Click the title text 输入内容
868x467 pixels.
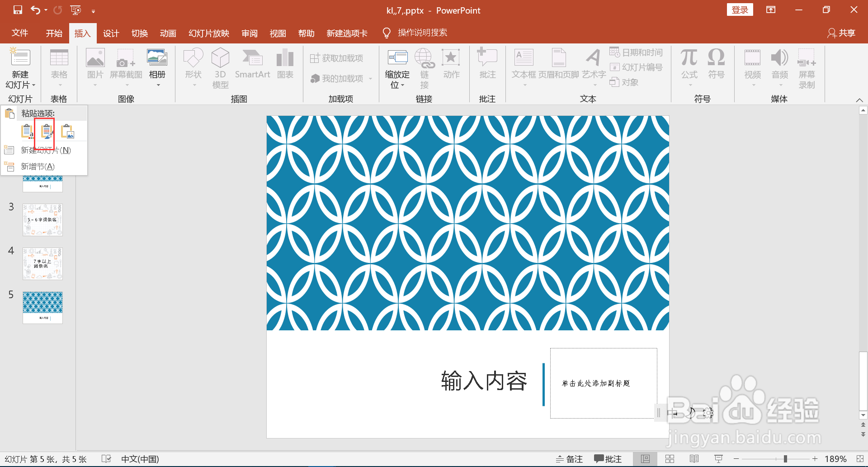coord(484,381)
